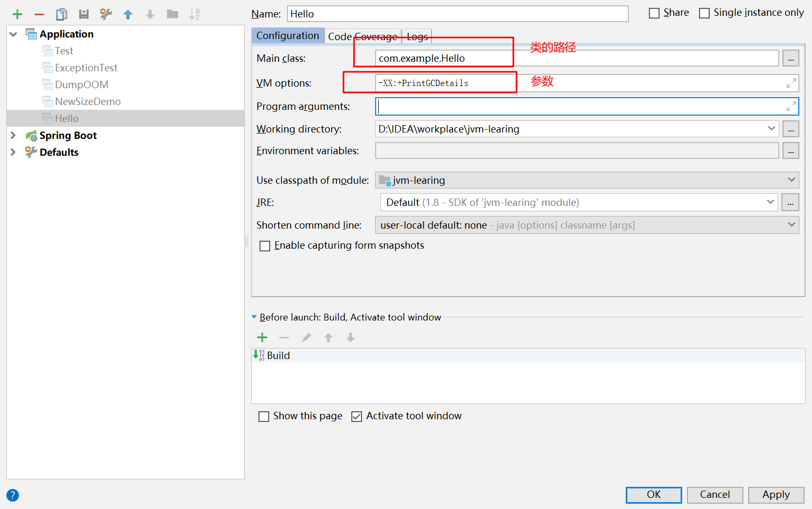This screenshot has height=509, width=812.
Task: Create a new folder for configurations
Action: point(173,14)
